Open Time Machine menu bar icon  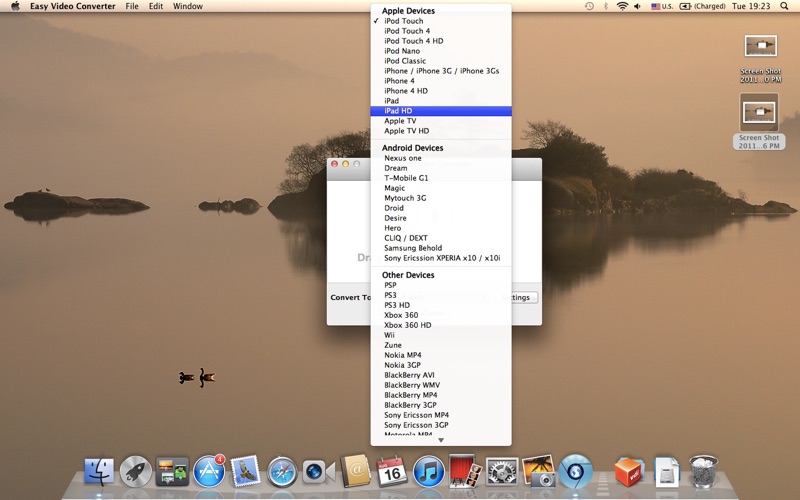tap(589, 6)
